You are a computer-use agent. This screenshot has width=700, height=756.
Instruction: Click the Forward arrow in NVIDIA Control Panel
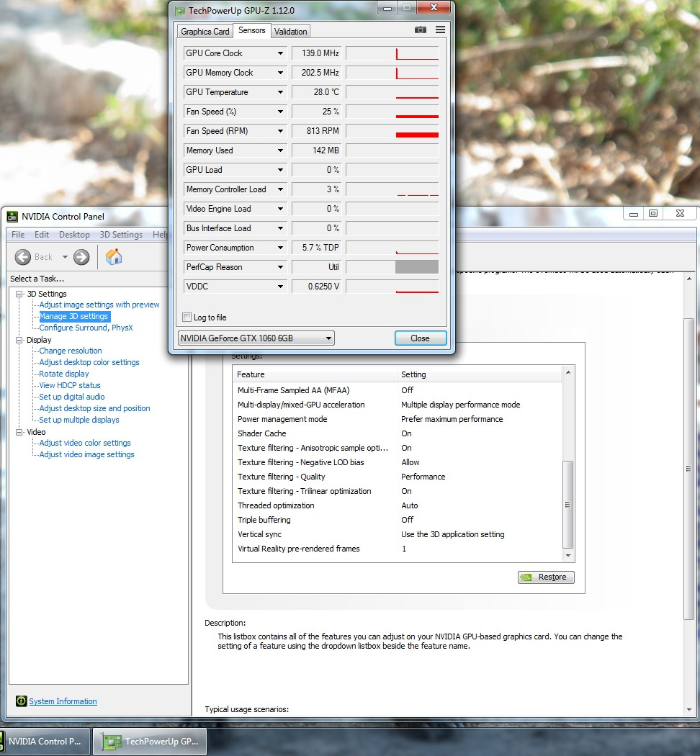click(x=81, y=257)
